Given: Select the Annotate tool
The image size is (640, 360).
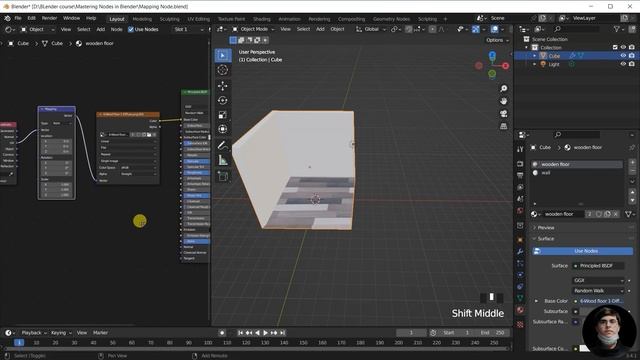Looking at the screenshot, I should pyautogui.click(x=223, y=145).
